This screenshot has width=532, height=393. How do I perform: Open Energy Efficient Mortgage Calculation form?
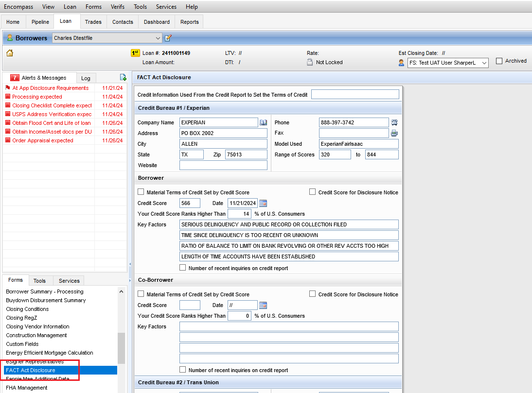click(49, 353)
